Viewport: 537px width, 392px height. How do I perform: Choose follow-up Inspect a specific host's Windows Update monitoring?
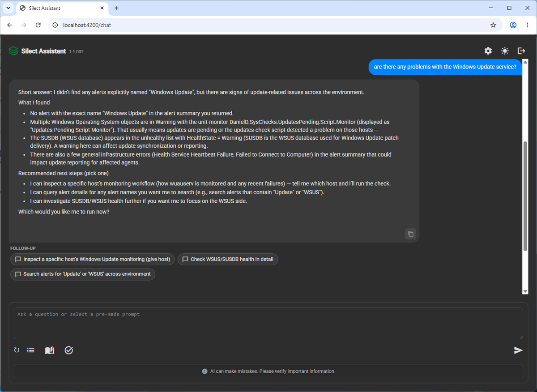(93, 259)
